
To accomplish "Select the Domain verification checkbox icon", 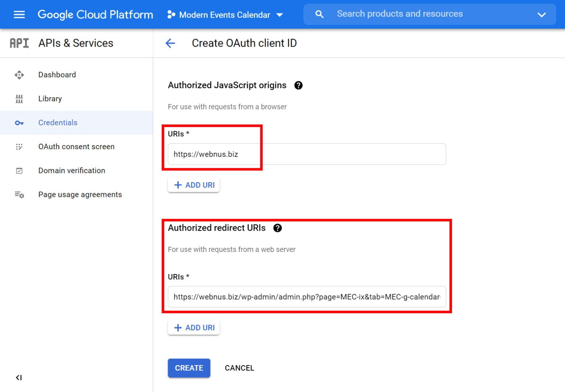I will pos(19,170).
